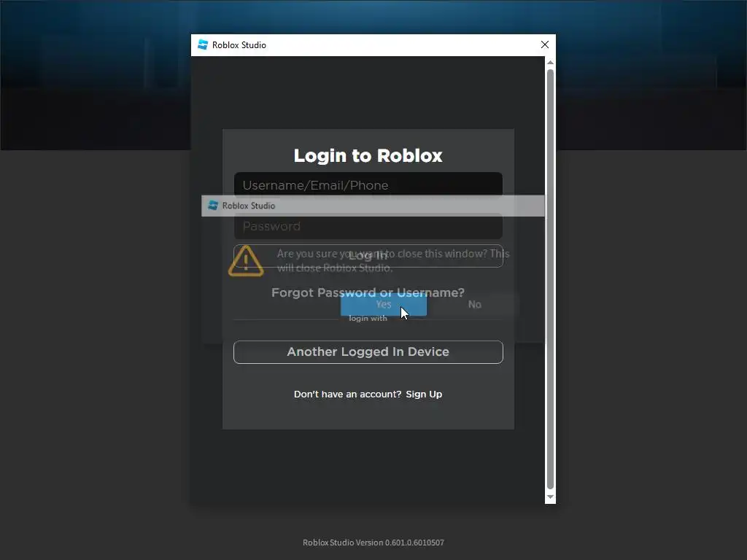Screen dimensions: 747x560
Task: Click the Roblox Studio logo in title bar
Action: coord(203,44)
